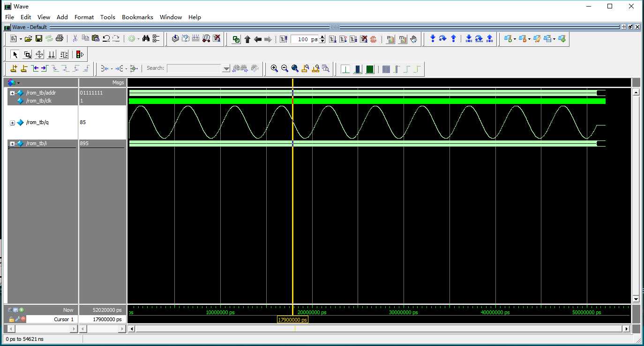Expand the /rom_tb/q signal

click(13, 123)
